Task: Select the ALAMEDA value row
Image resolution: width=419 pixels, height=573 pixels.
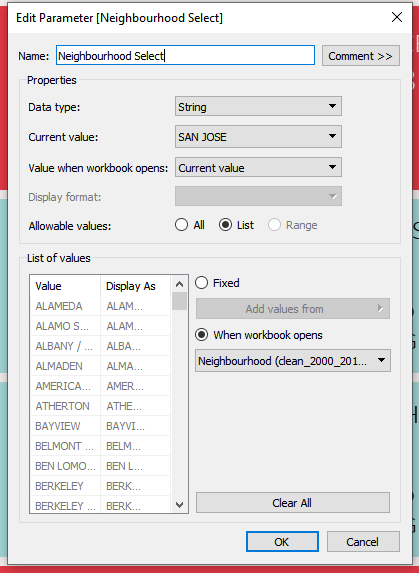Action: tap(100, 306)
